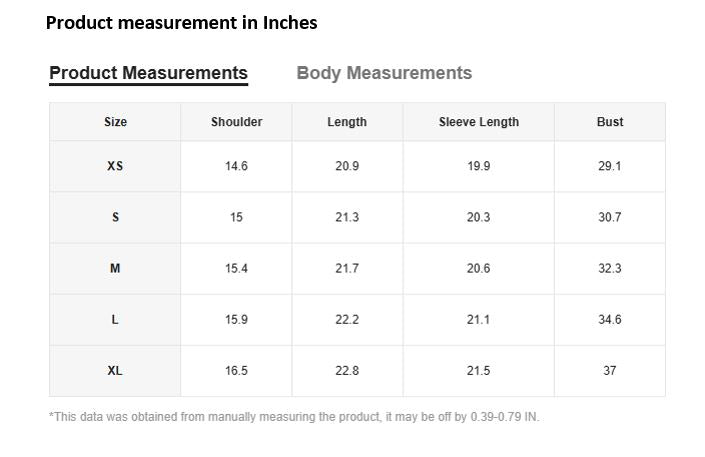Select the XL size row label
Viewport: 705px width, 457px height.
pos(115,371)
